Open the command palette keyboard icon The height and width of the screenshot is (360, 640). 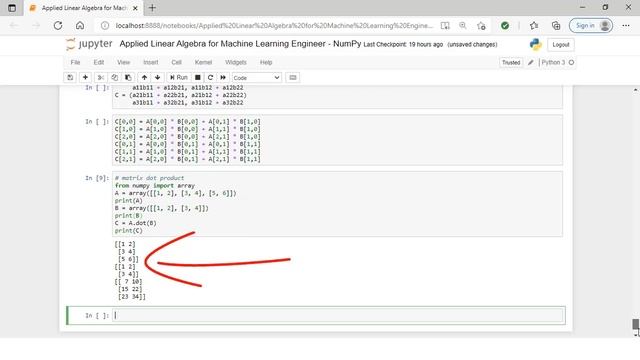(x=293, y=78)
